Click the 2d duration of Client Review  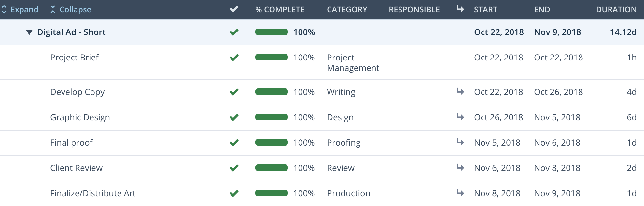[632, 168]
